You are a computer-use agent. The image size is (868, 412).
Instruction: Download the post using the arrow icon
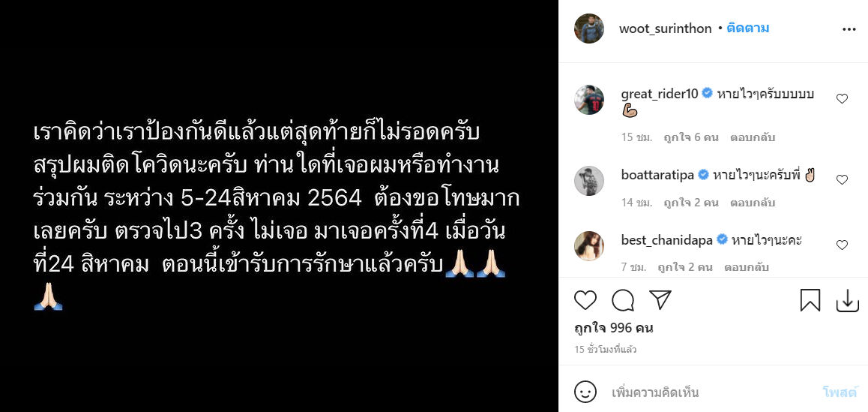pos(847,300)
